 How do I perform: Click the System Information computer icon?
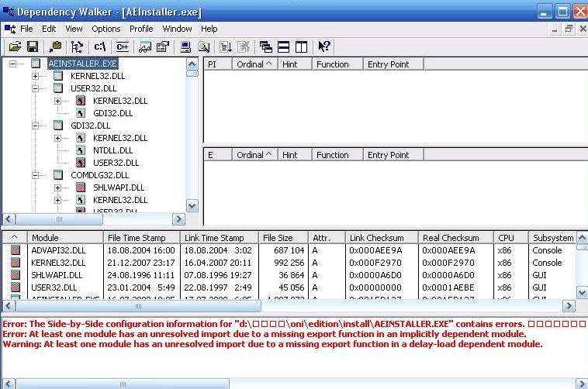pos(186,46)
